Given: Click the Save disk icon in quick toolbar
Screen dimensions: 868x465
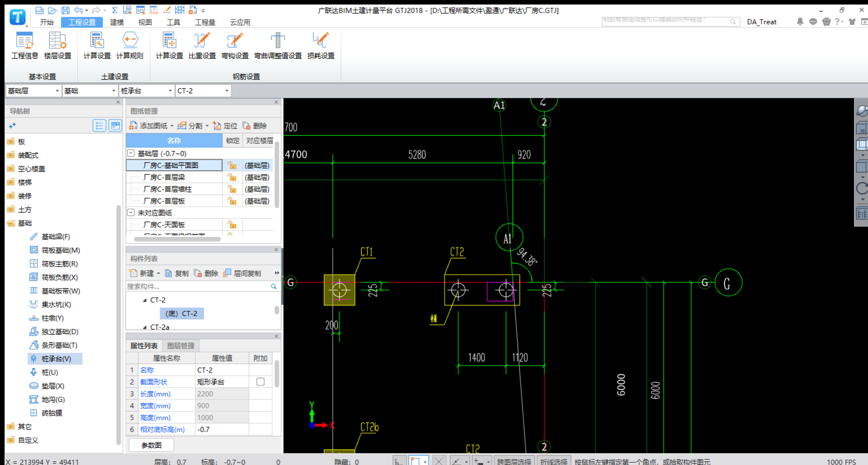Looking at the screenshot, I should (66, 10).
